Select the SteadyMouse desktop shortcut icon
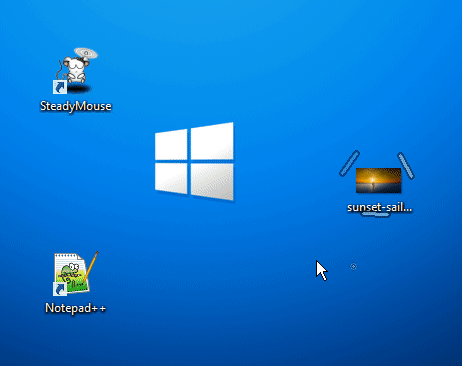 pyautogui.click(x=76, y=71)
